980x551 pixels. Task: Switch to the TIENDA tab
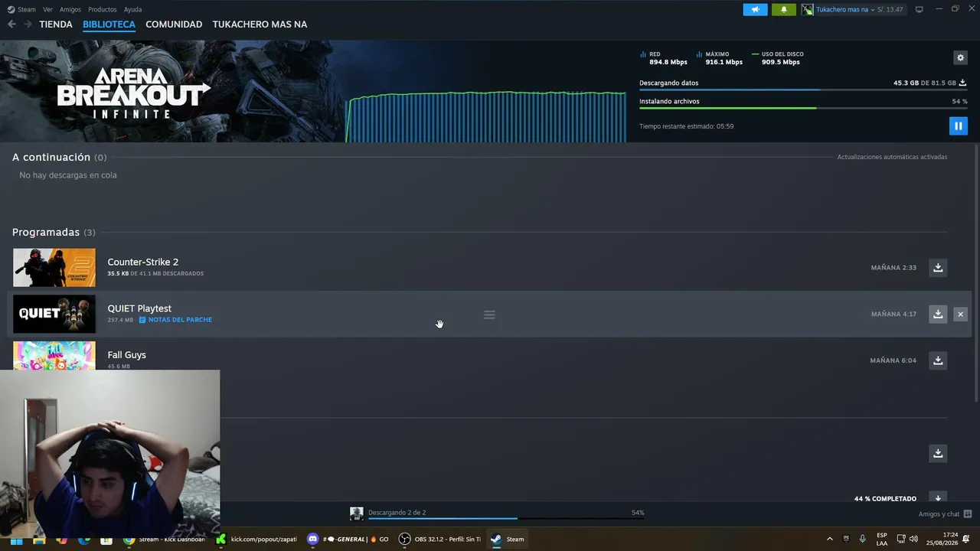(x=56, y=24)
